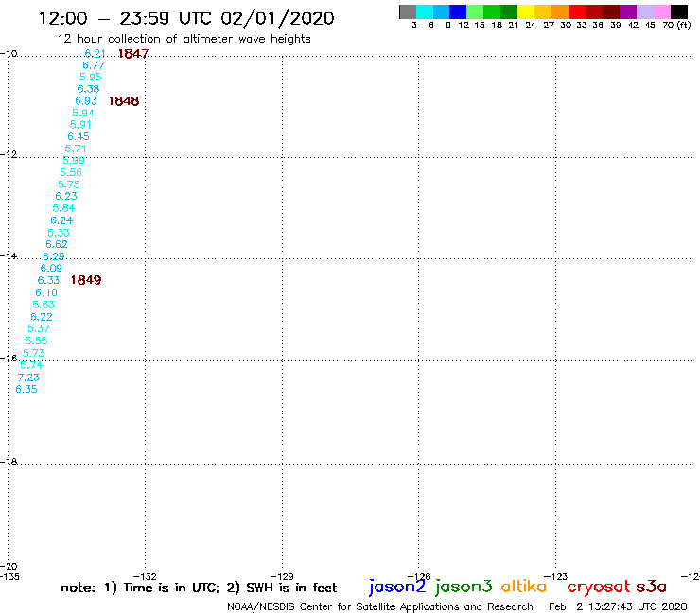
Task: Select the purple legend swatch
Action: tap(628, 11)
